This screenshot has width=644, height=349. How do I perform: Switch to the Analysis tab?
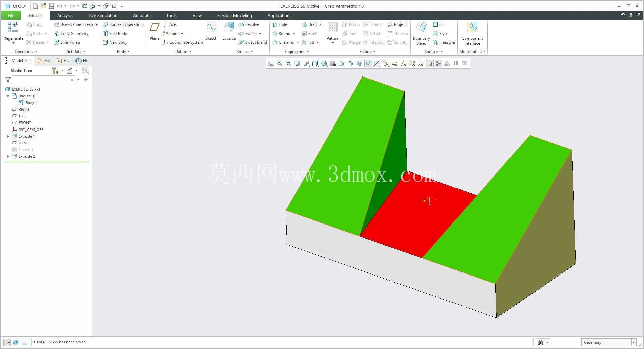click(65, 15)
